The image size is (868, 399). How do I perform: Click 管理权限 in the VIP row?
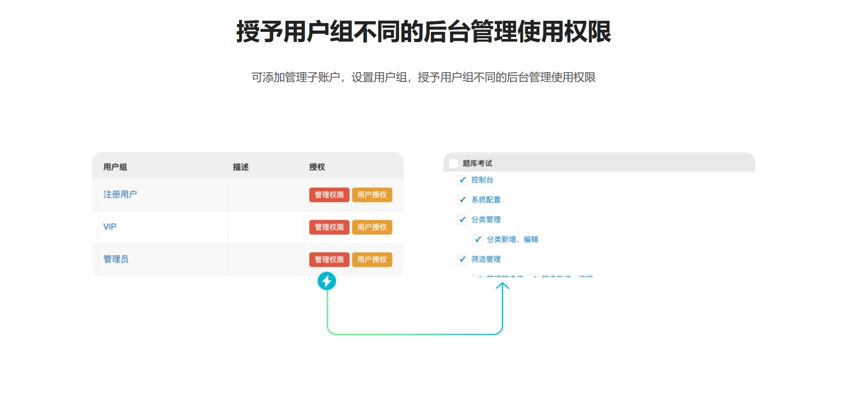(329, 227)
